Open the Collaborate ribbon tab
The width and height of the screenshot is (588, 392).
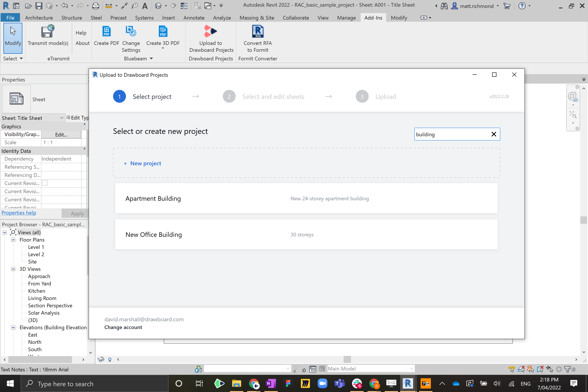coord(296,18)
